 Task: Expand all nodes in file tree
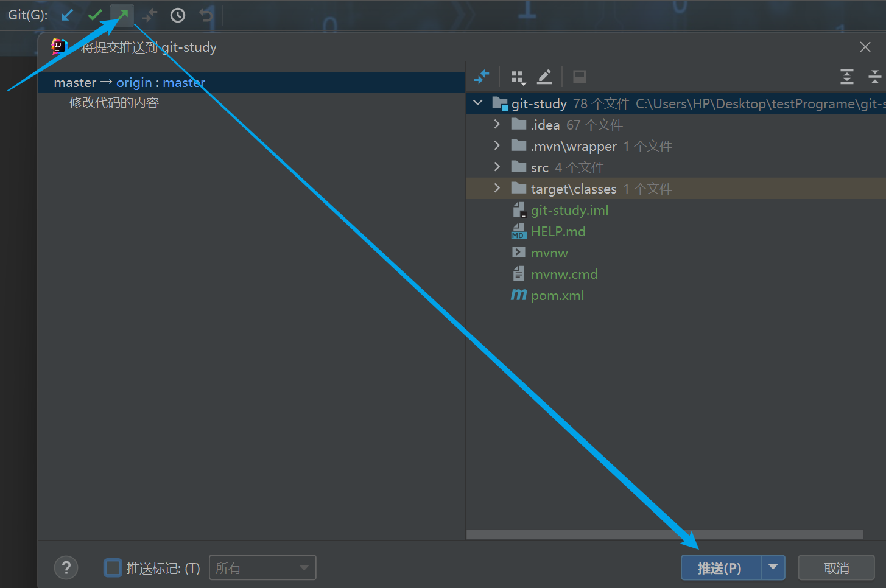click(x=847, y=77)
